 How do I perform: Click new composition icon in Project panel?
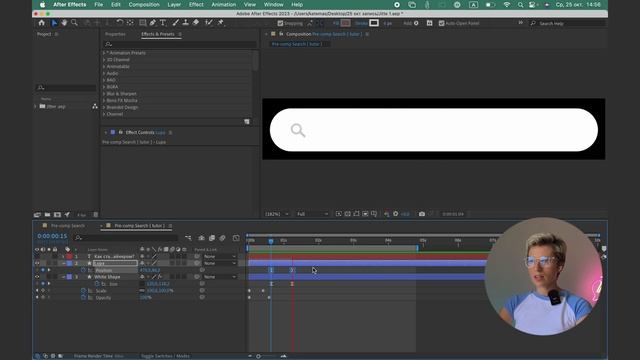[57, 214]
